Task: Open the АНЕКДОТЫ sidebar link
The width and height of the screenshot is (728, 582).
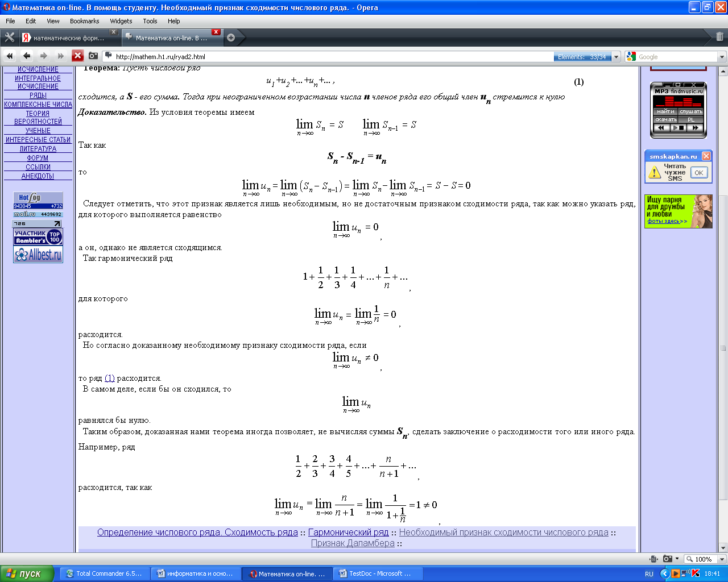Action: click(x=38, y=176)
